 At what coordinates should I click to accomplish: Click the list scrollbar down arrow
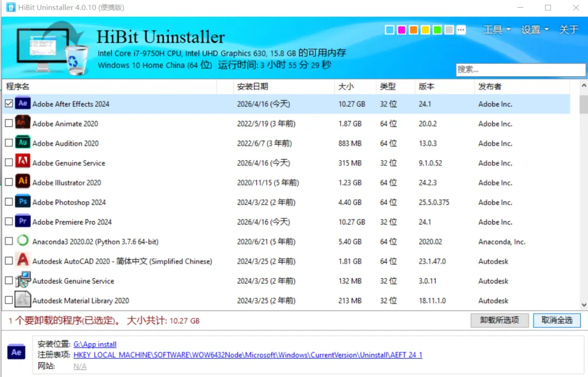coord(584,305)
